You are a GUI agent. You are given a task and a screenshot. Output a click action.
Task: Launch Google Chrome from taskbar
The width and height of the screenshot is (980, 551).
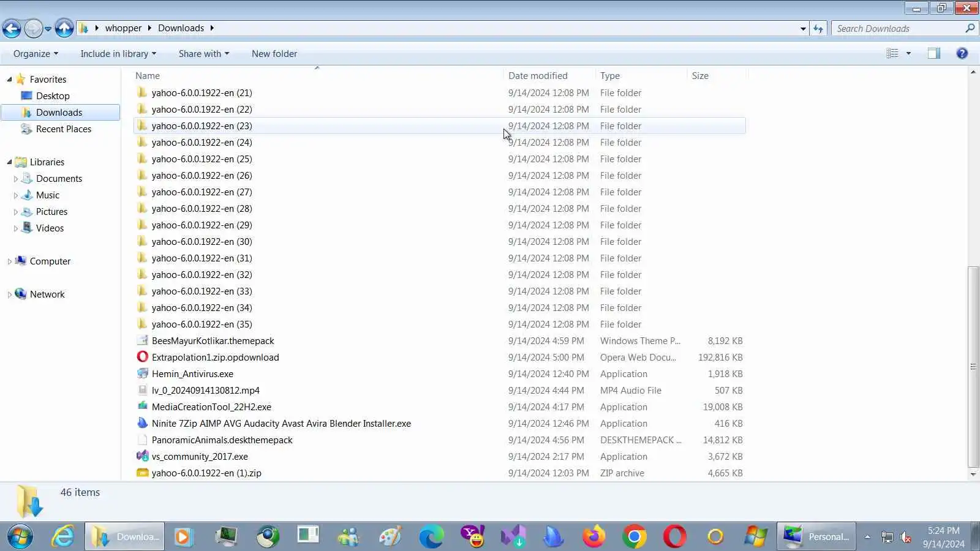(x=635, y=537)
